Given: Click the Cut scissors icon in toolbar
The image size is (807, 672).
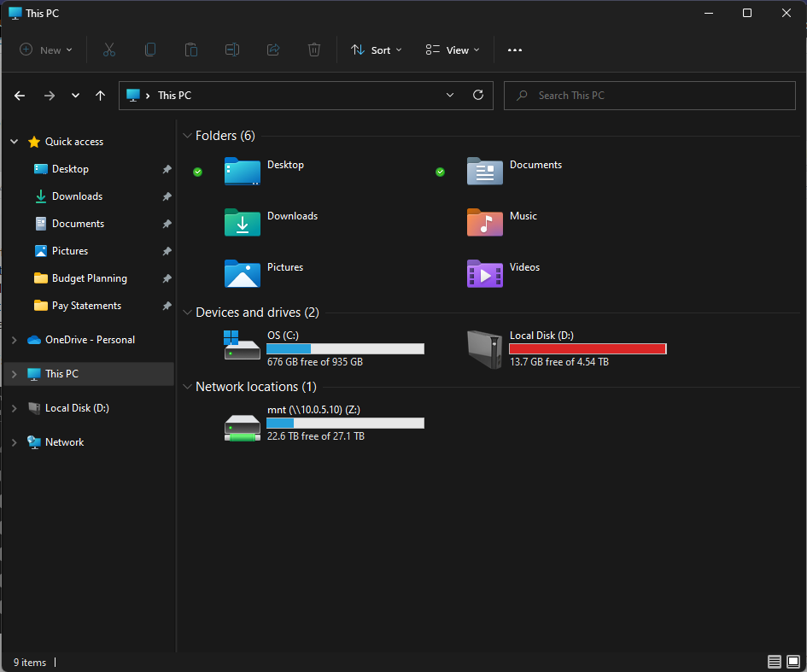Looking at the screenshot, I should pos(109,50).
